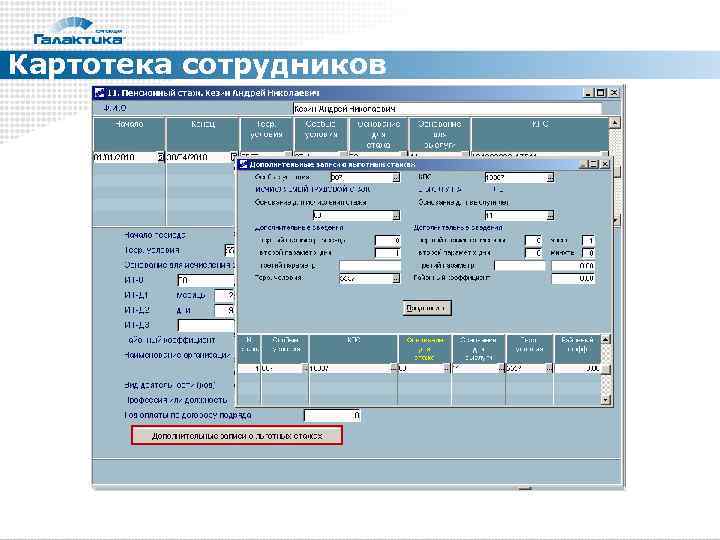Close the benefit seniority records dialog
720x540 pixels.
(x=605, y=164)
